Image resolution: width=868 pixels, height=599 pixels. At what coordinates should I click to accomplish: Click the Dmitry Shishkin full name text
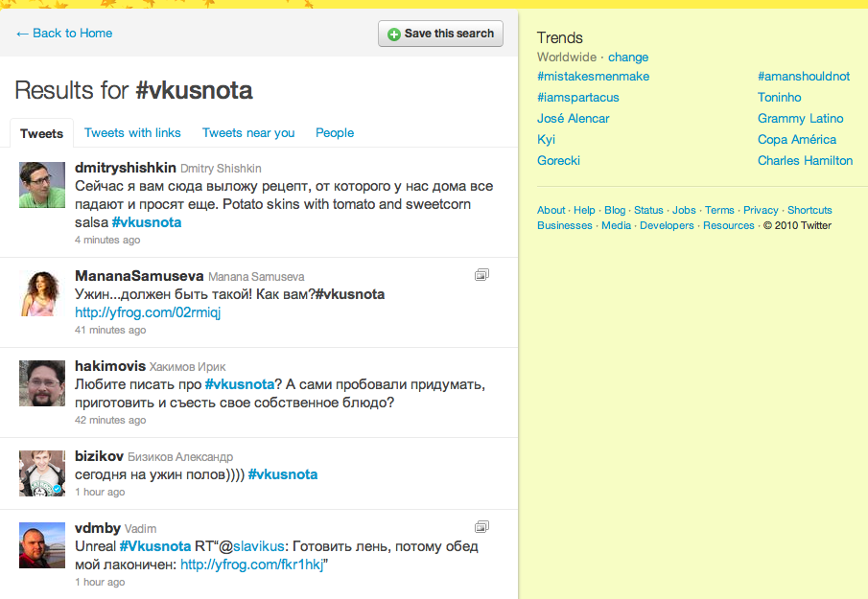click(221, 169)
